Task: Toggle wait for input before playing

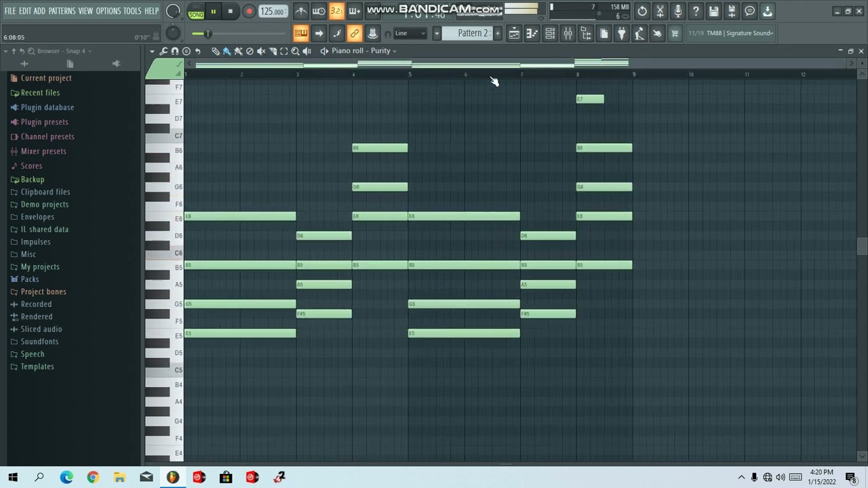Action: click(319, 11)
